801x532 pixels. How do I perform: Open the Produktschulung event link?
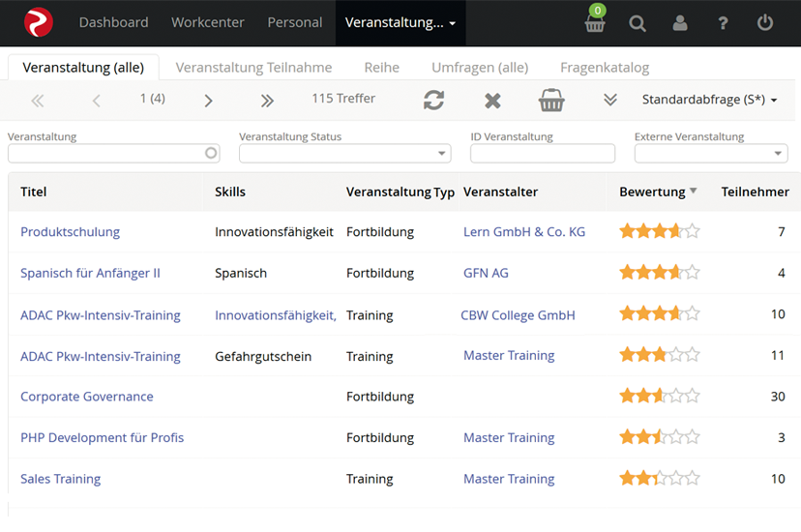tap(71, 232)
